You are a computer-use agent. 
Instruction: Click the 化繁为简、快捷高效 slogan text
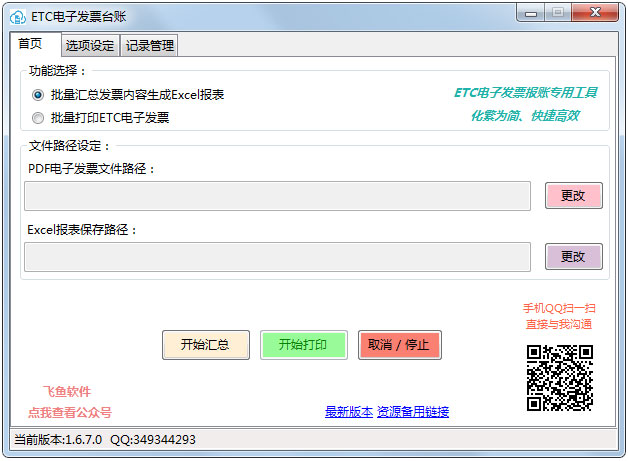point(525,116)
